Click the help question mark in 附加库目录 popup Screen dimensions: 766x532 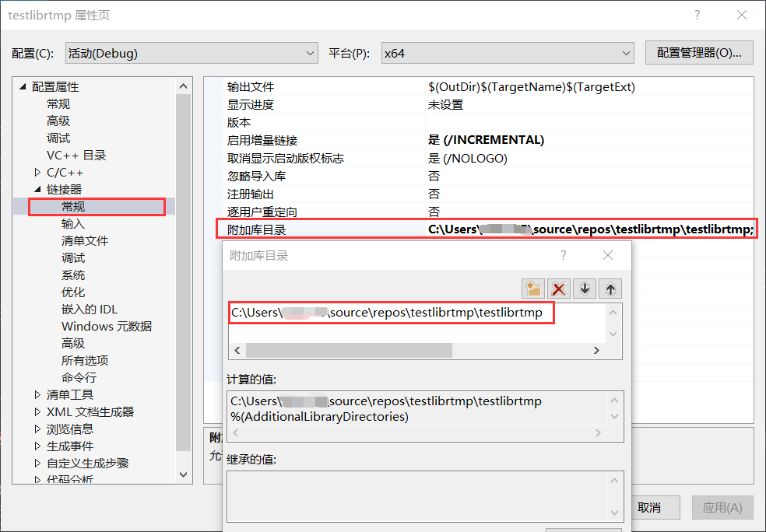pos(563,254)
